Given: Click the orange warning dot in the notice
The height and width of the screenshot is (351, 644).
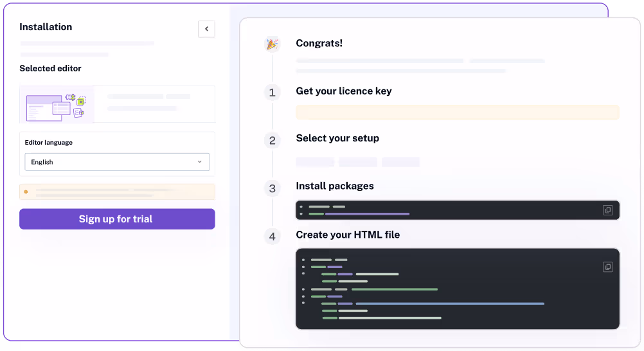Looking at the screenshot, I should (26, 192).
